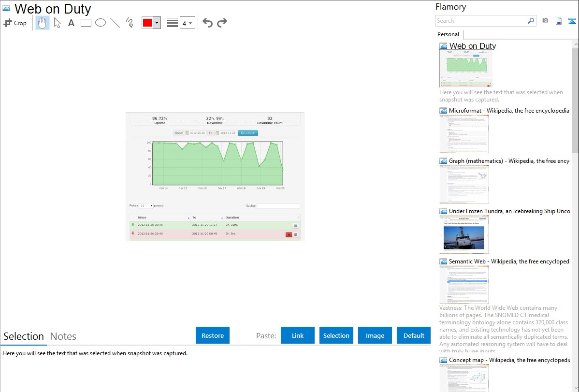579x392 pixels.
Task: Select the rectangle shape tool
Action: pos(86,23)
